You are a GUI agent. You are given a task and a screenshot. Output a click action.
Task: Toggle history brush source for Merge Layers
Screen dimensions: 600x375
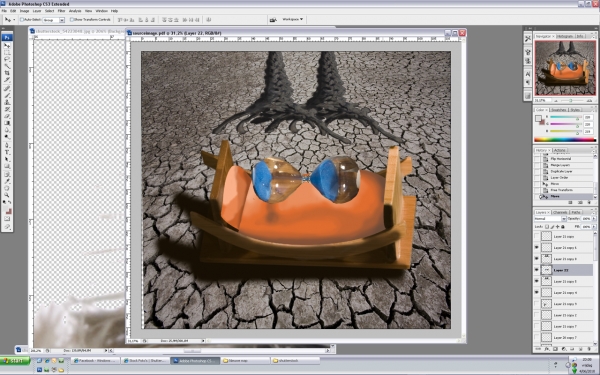(537, 165)
